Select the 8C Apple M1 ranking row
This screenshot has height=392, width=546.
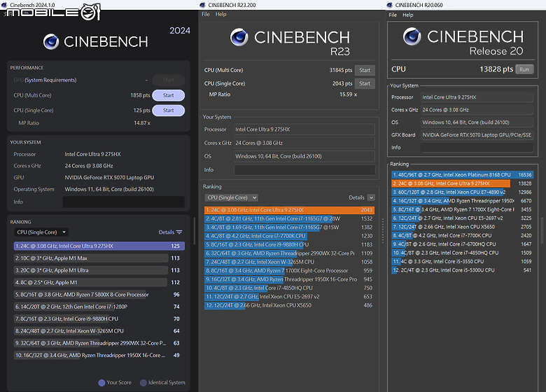tap(99, 283)
